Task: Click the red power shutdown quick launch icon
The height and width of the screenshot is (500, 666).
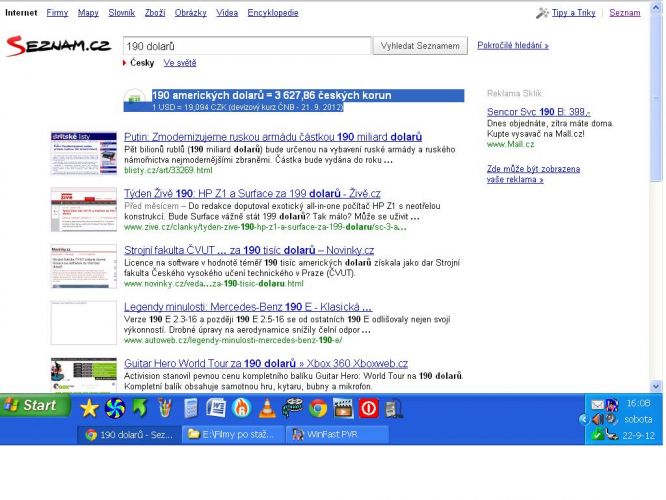Action: 369,408
